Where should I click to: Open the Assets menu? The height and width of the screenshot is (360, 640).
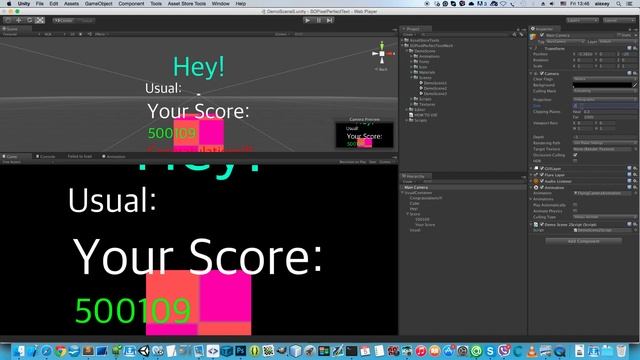click(x=71, y=4)
